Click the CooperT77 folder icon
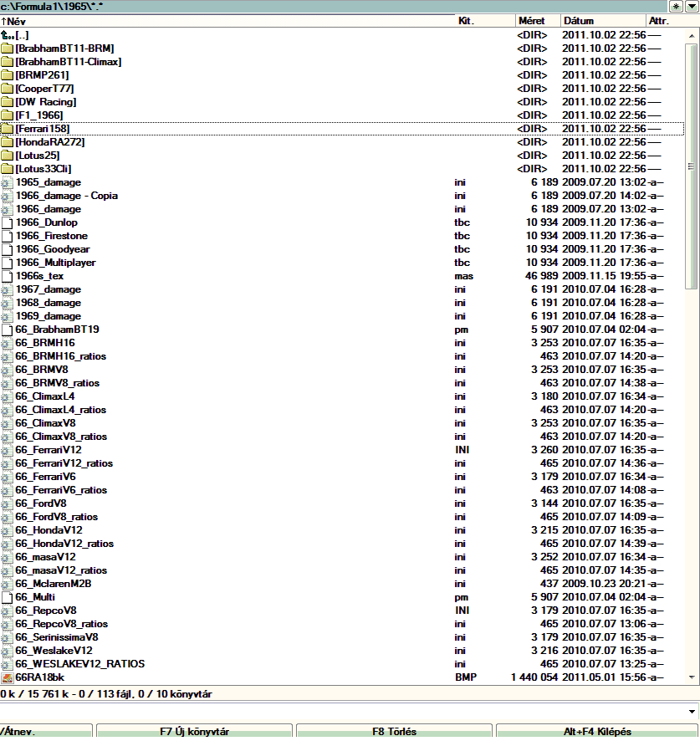Viewport: 700px width, 741px height. 7,89
